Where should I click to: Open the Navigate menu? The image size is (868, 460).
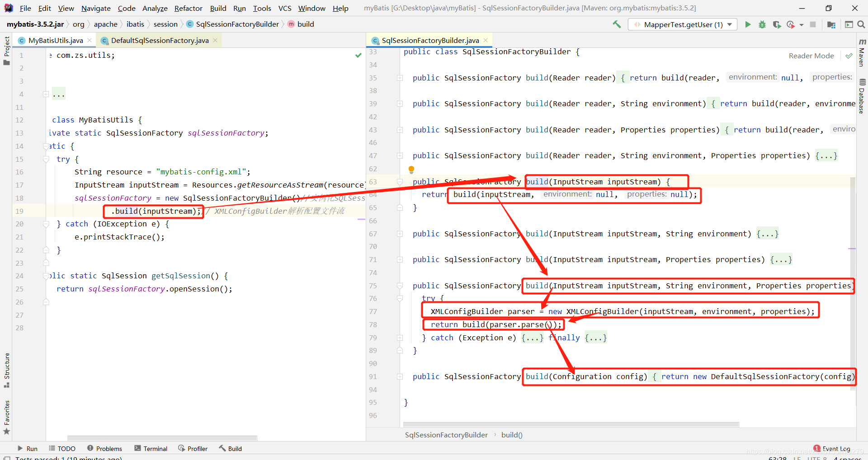pyautogui.click(x=96, y=8)
